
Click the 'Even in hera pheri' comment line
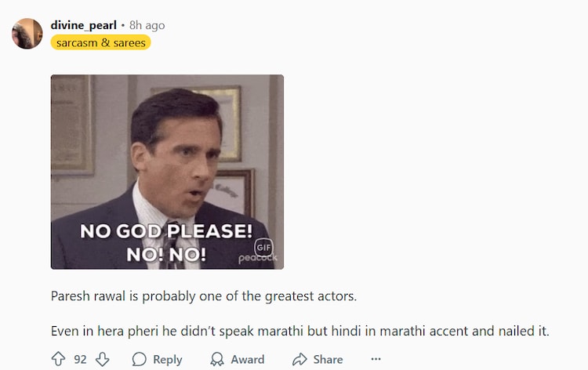tap(300, 331)
